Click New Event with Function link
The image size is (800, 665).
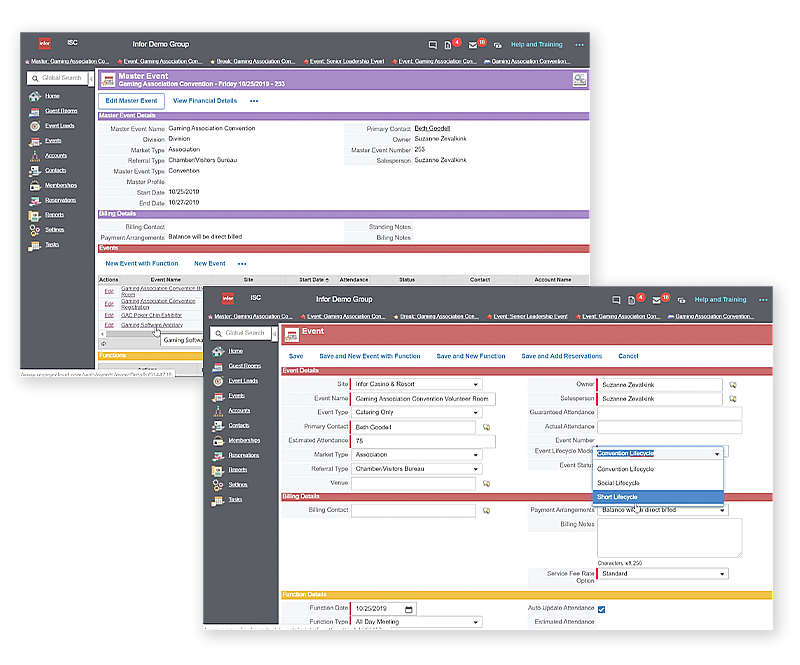coord(141,264)
